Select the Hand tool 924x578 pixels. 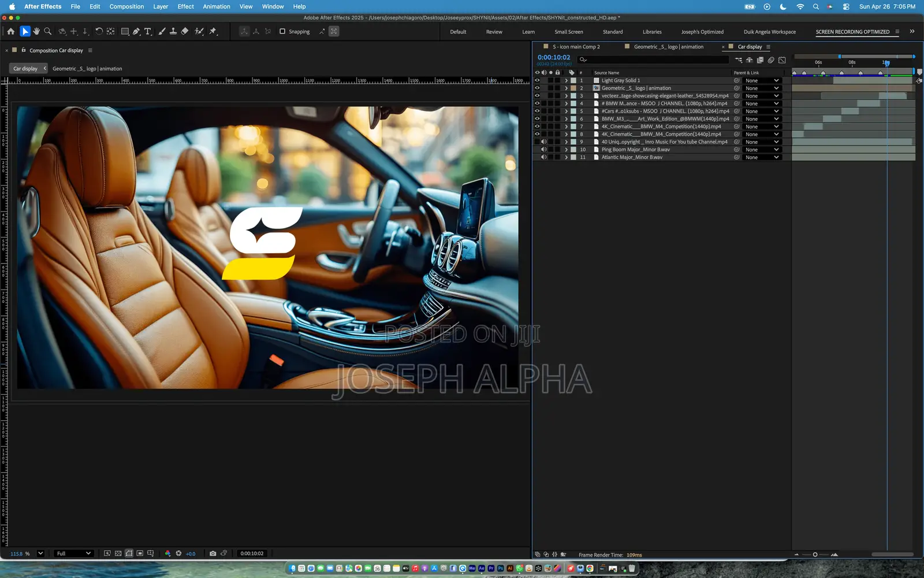pos(36,31)
